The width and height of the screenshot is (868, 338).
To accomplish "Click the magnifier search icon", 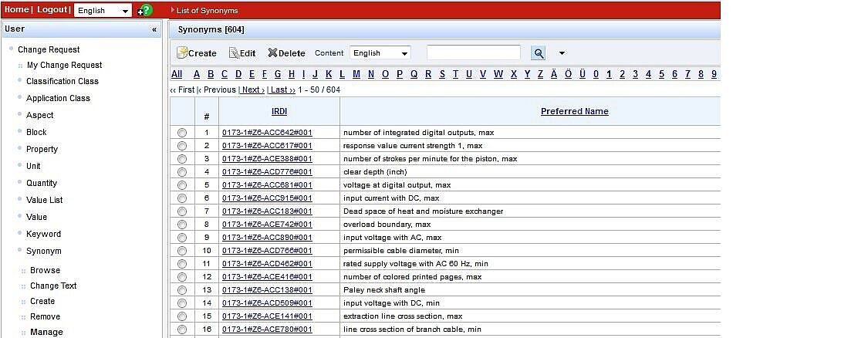I will [539, 53].
